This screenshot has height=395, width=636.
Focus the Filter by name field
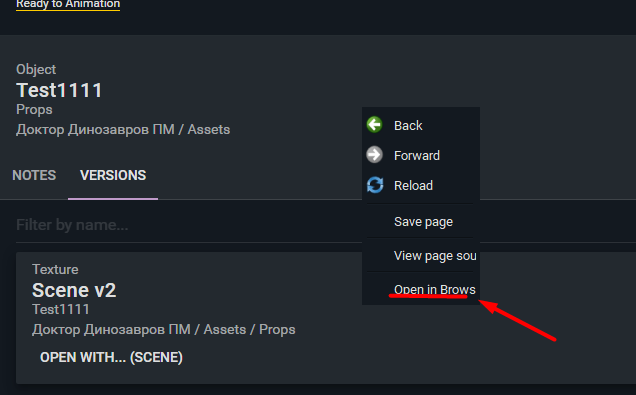[189, 225]
